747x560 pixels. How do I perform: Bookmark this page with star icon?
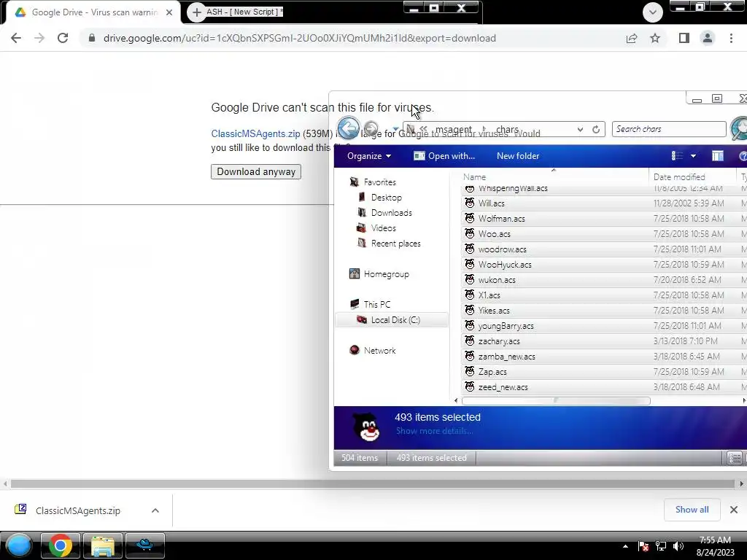(655, 38)
